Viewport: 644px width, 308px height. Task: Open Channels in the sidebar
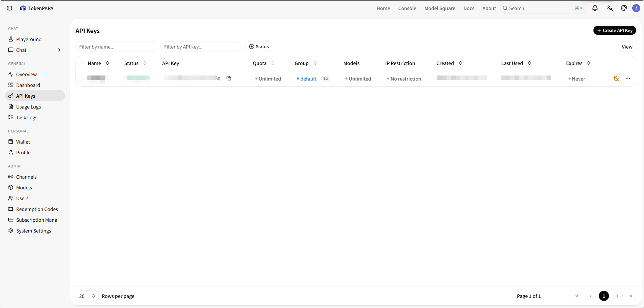coord(35,177)
